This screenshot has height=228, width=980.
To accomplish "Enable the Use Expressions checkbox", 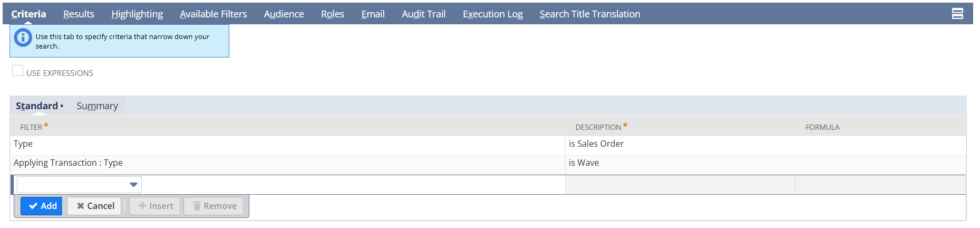I will (18, 71).
